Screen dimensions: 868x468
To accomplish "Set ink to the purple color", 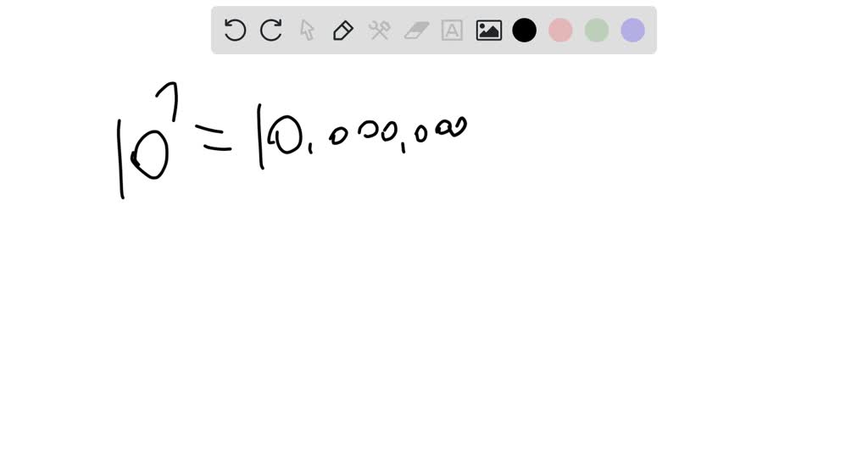I will click(632, 30).
